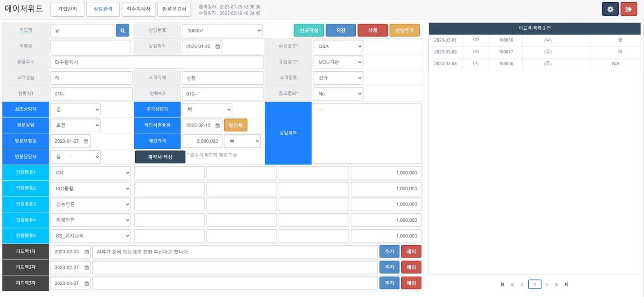Click into the 상담메모 text area
This screenshot has width=644, height=297.
[x=367, y=133]
